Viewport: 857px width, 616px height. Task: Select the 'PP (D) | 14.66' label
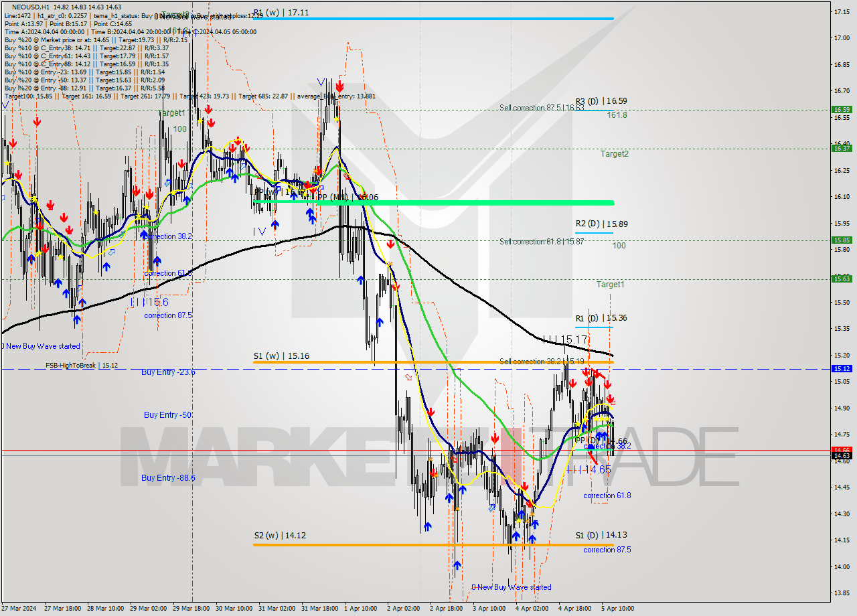coord(601,441)
